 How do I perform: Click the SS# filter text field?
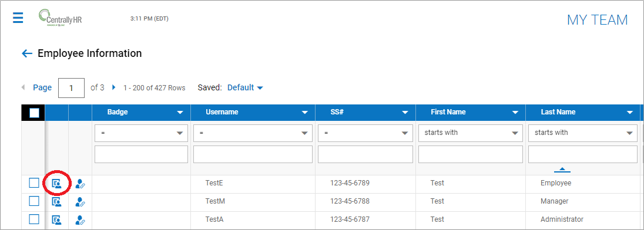[x=365, y=154]
